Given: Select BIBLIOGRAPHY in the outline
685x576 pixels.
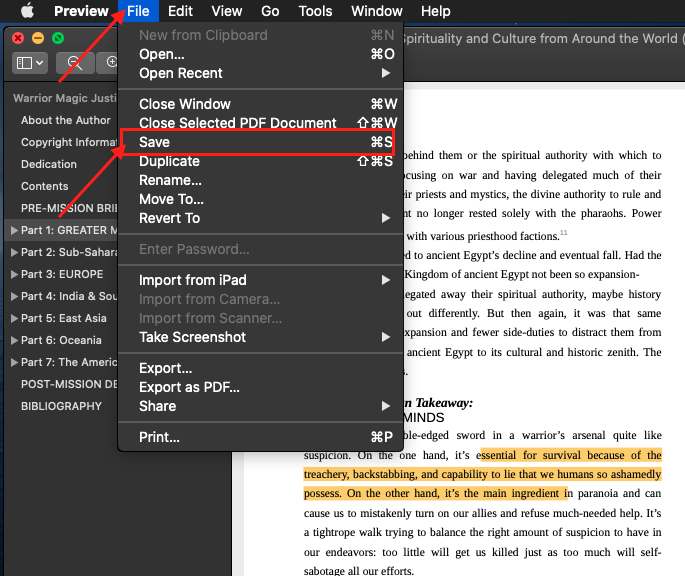Looking at the screenshot, I should coord(61,406).
